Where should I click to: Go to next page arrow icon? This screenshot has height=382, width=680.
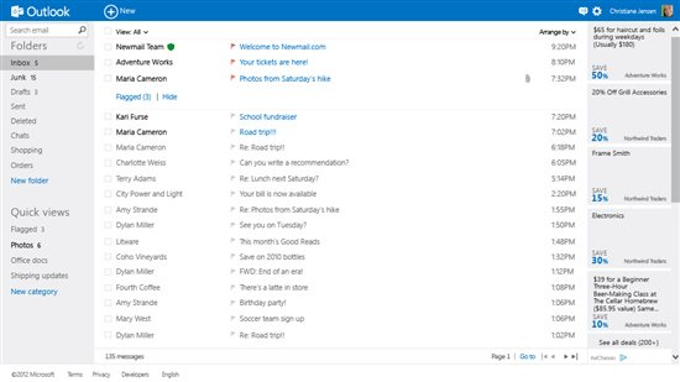[566, 356]
